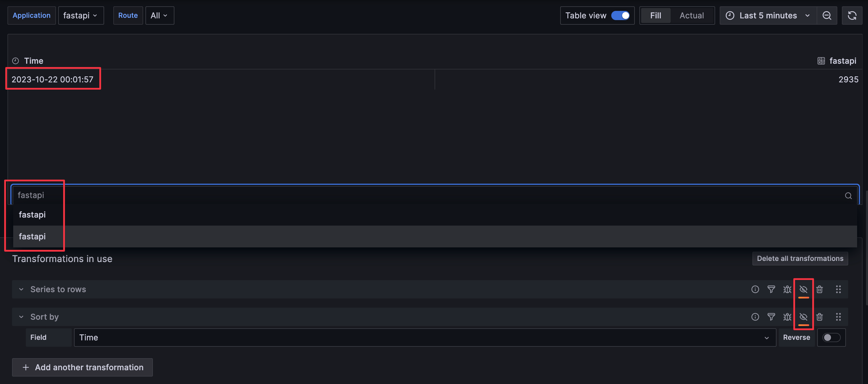Click drag handle of Sort by row
This screenshot has width=868, height=384.
838,317
